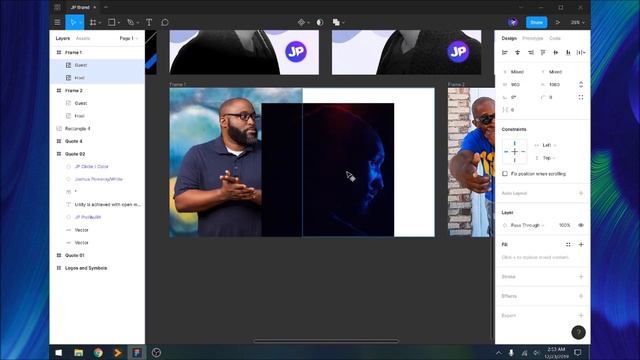Select the Quote 02 layer
Viewport: 640px width, 360px height.
pos(97,154)
